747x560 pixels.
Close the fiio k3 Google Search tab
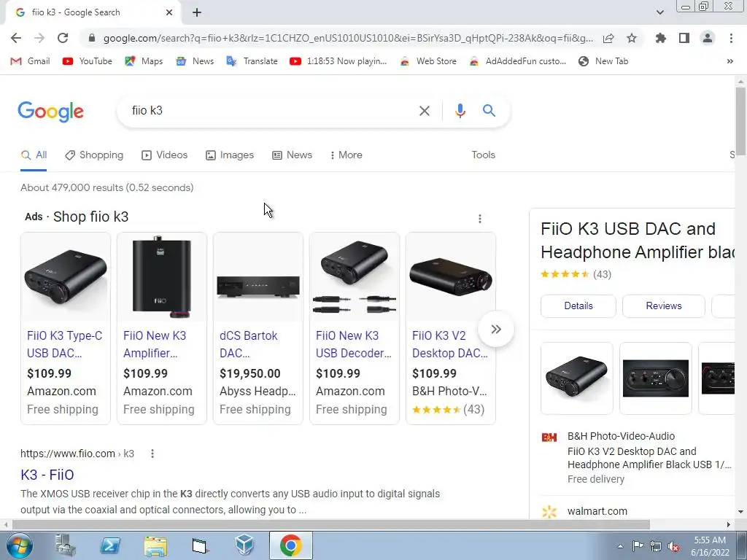tap(169, 12)
